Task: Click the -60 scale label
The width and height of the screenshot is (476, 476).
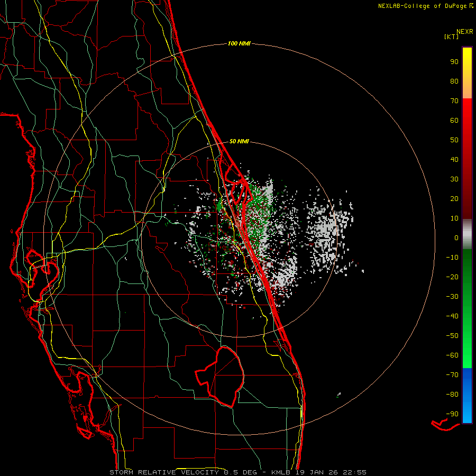Action: (x=452, y=355)
